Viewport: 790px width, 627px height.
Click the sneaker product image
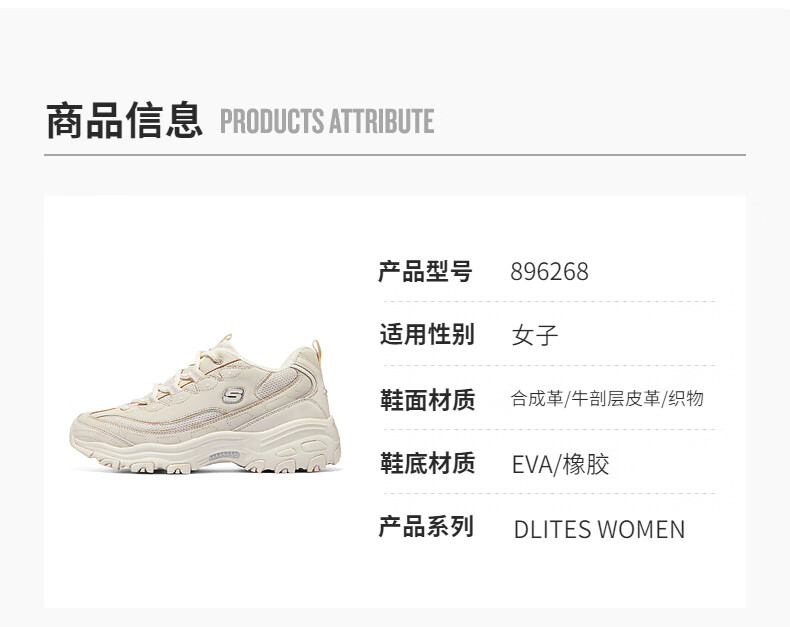pos(206,404)
